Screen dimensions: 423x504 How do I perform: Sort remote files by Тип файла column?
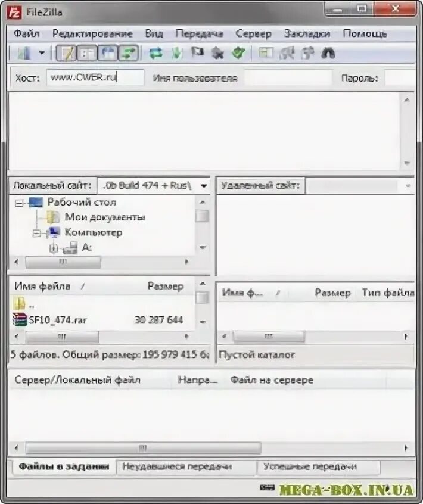(x=388, y=293)
